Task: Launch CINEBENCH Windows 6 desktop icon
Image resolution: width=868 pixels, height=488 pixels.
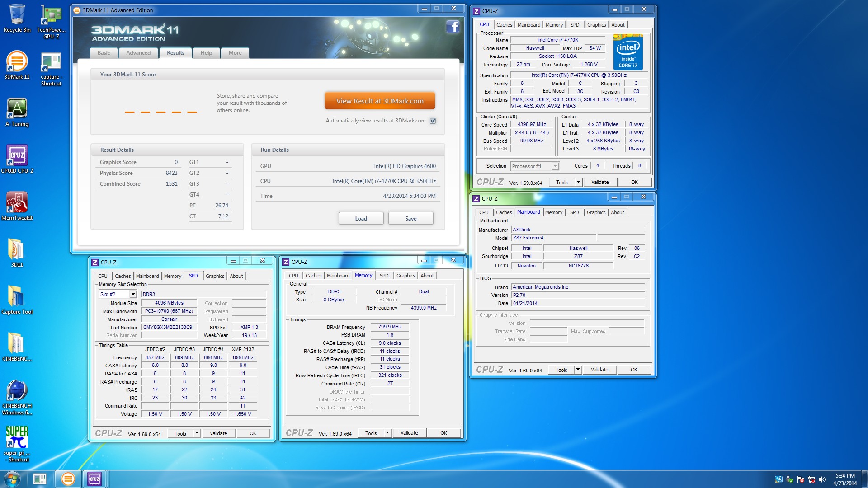Action: [x=17, y=397]
